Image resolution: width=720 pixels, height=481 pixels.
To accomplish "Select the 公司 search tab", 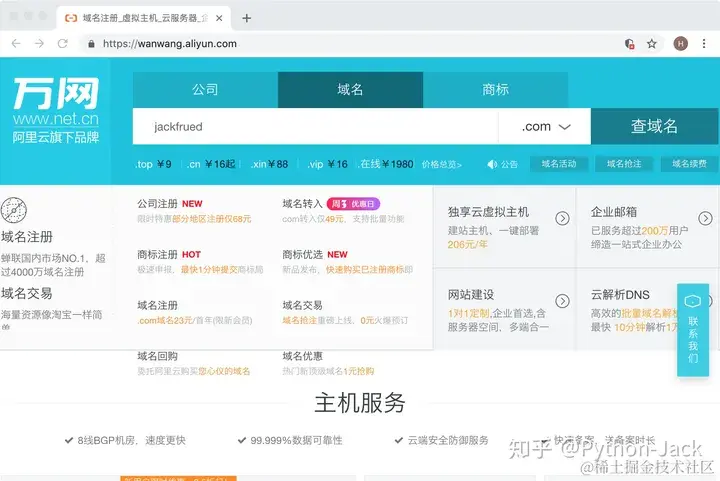I will (205, 89).
